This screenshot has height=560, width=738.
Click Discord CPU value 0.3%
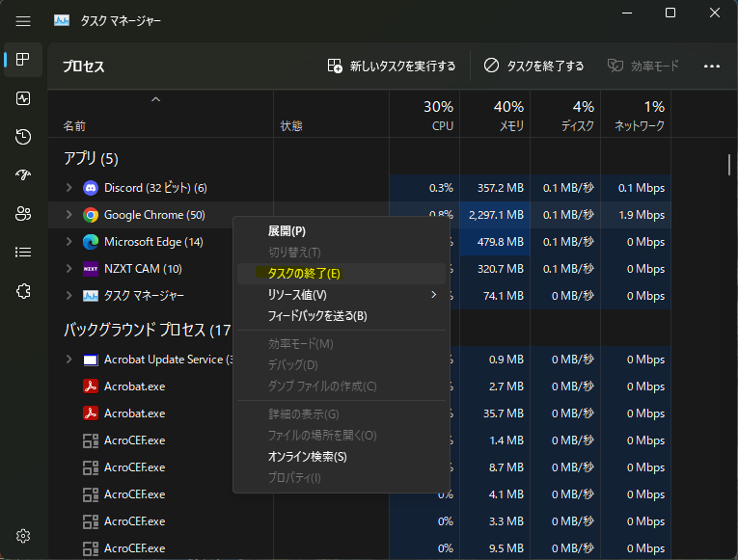click(441, 188)
